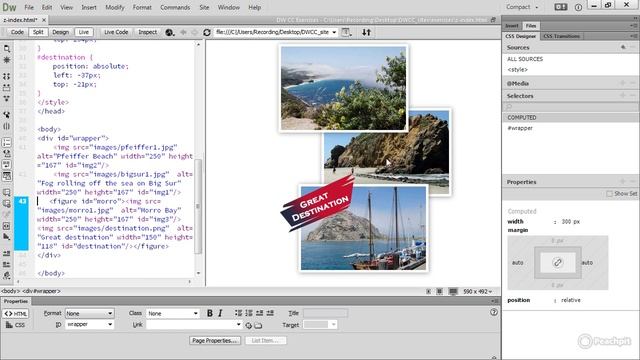Open the Site menu
This screenshot has width=640, height=360.
pos(204,7)
